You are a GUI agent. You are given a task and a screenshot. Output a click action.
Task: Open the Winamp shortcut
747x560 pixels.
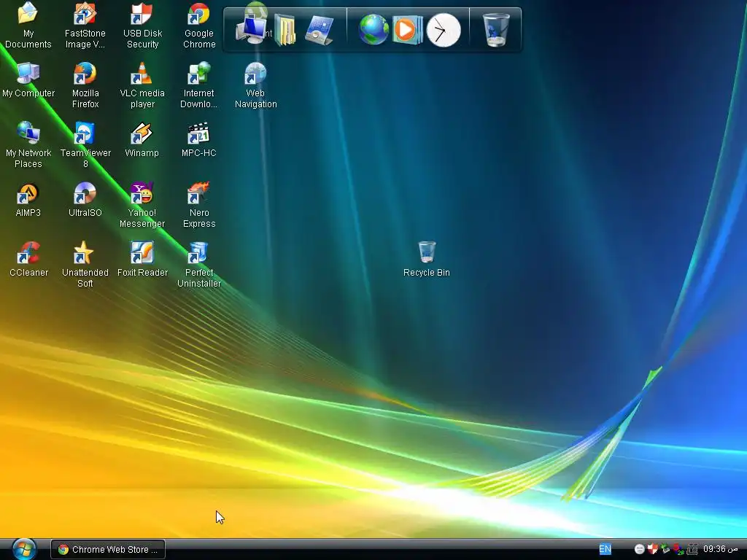click(x=142, y=139)
